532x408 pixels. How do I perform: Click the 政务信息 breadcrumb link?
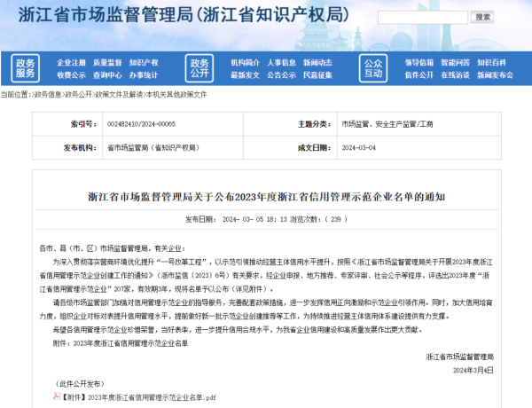[48, 92]
